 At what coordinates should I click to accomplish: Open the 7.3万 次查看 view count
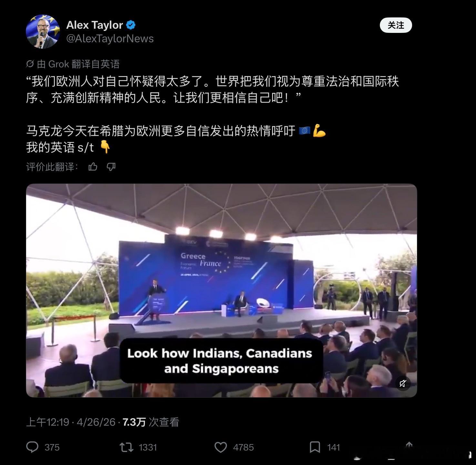click(x=151, y=422)
